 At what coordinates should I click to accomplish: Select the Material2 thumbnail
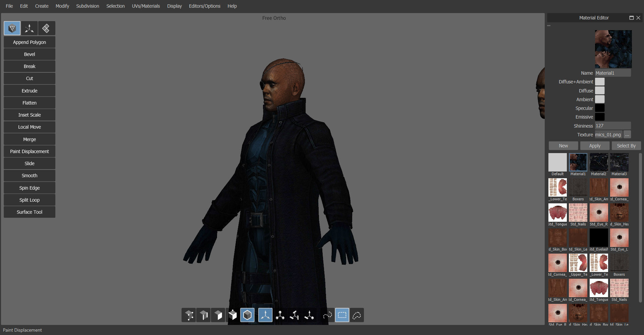click(599, 162)
